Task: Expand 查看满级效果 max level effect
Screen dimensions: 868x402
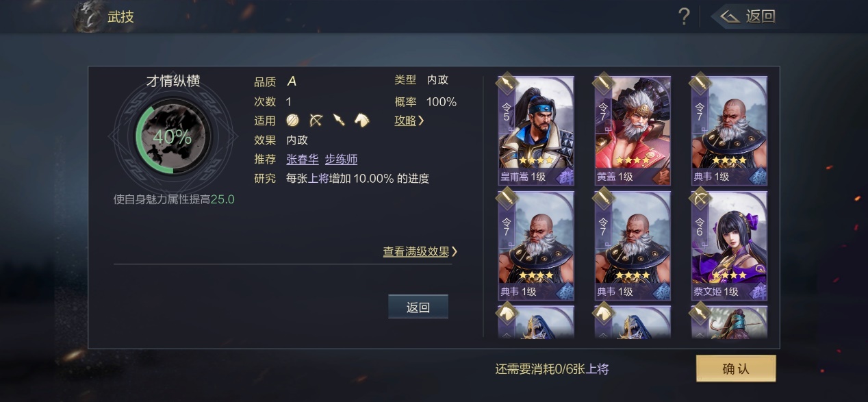Action: click(x=420, y=251)
